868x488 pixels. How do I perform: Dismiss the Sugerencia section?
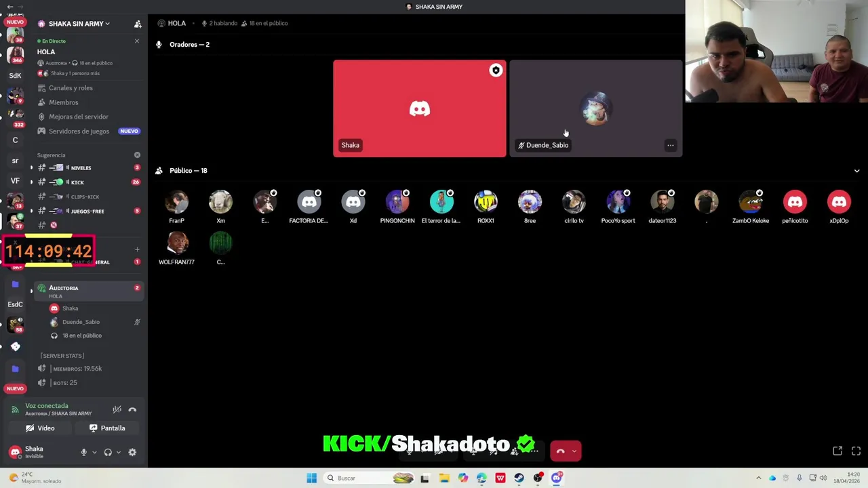tap(137, 155)
